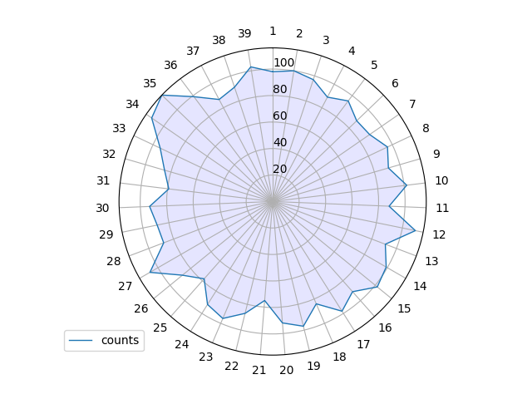This screenshot has height=399, width=532.
Task: Click the data vertex on spoke 31
Action: pyautogui.click(x=169, y=189)
